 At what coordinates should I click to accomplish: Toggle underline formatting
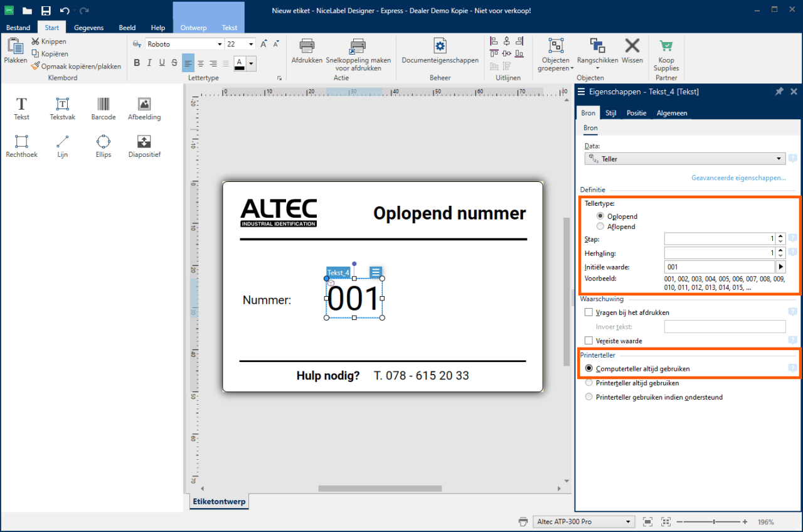162,63
